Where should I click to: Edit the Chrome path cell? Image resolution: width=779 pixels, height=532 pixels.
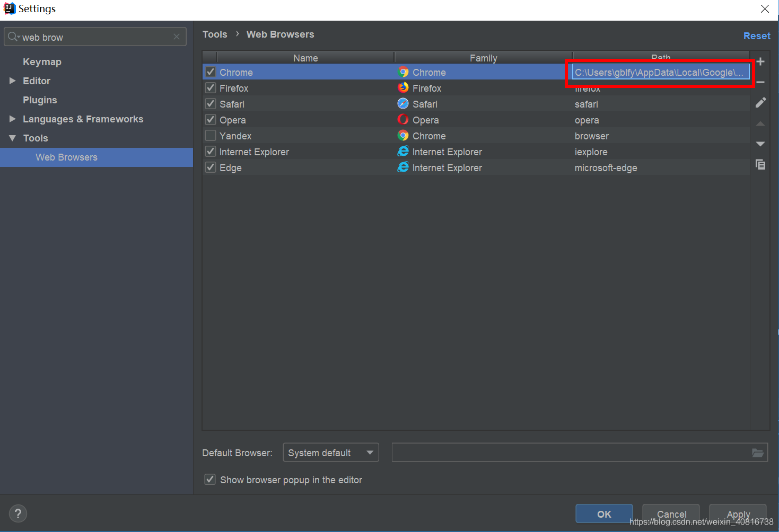(x=660, y=72)
